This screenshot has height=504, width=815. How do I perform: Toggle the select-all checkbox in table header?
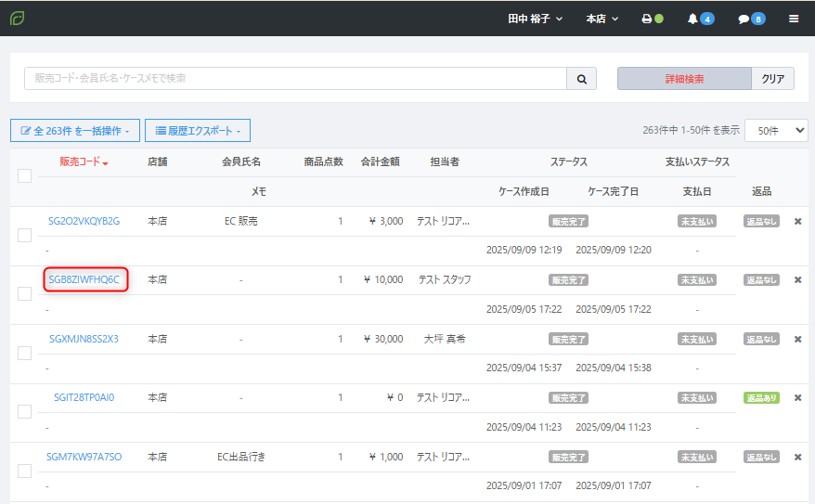coord(25,175)
